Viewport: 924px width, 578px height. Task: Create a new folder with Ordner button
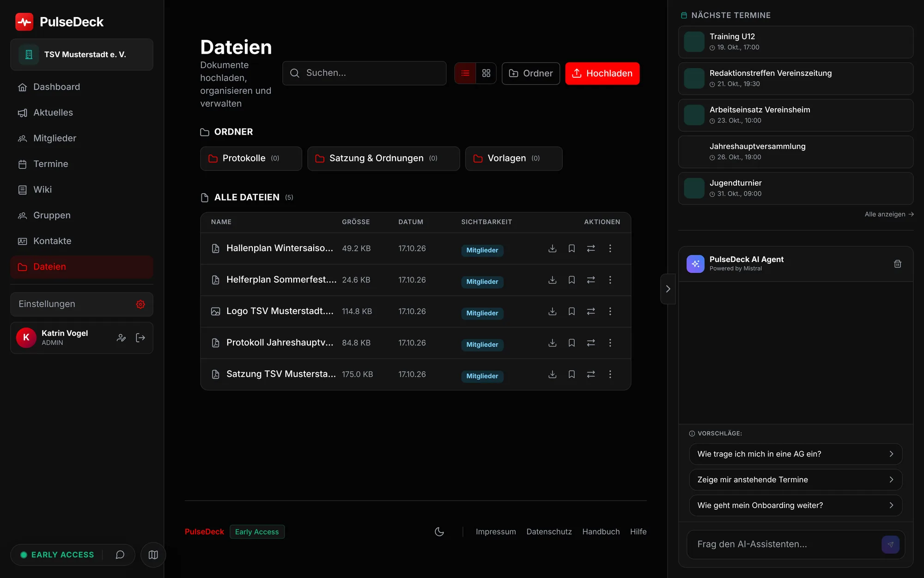click(x=531, y=73)
